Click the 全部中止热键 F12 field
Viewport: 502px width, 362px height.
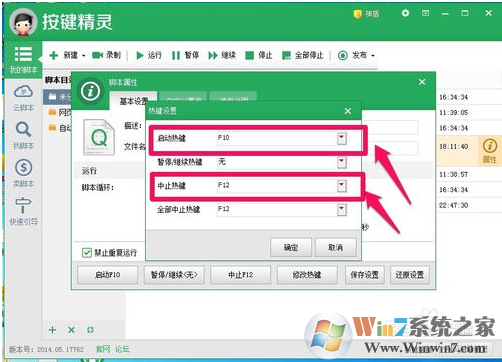(277, 210)
